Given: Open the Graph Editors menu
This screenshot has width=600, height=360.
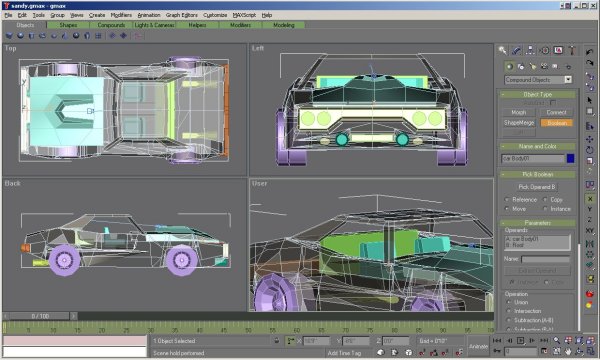Looking at the screenshot, I should [182, 15].
